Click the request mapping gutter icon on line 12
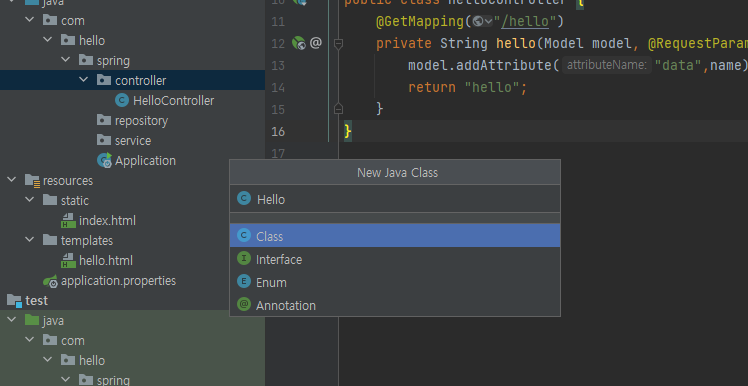Image resolution: width=748 pixels, height=386 pixels. 299,43
